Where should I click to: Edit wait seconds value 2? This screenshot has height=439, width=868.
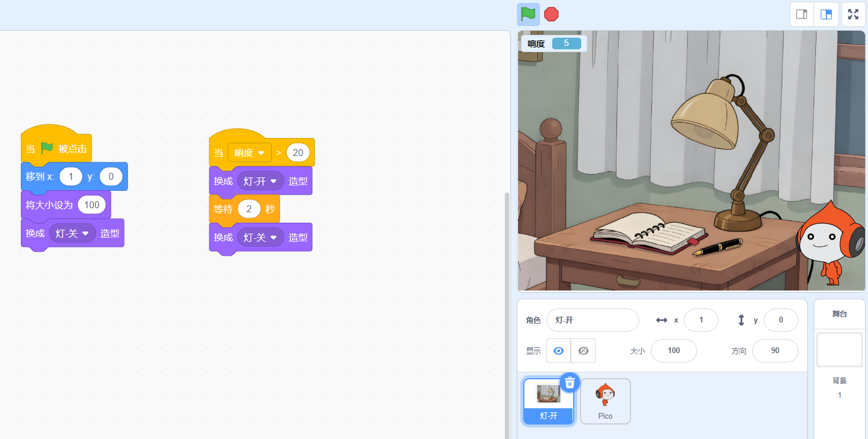[249, 209]
